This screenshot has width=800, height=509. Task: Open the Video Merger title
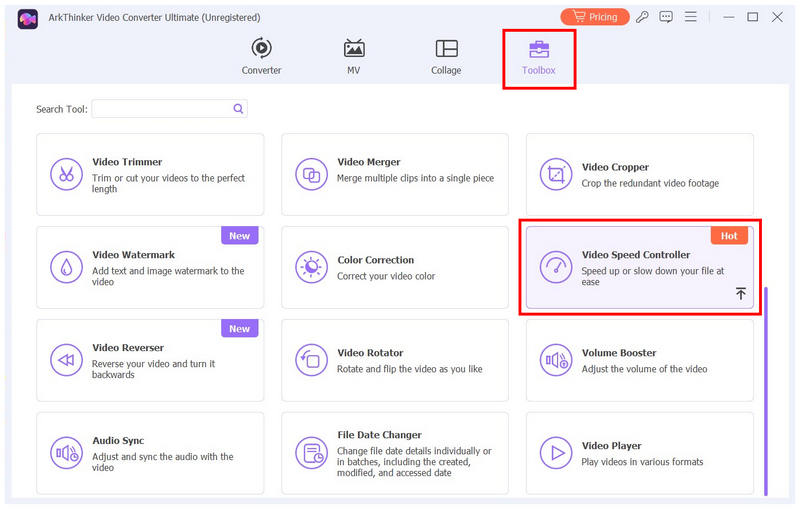coord(369,162)
